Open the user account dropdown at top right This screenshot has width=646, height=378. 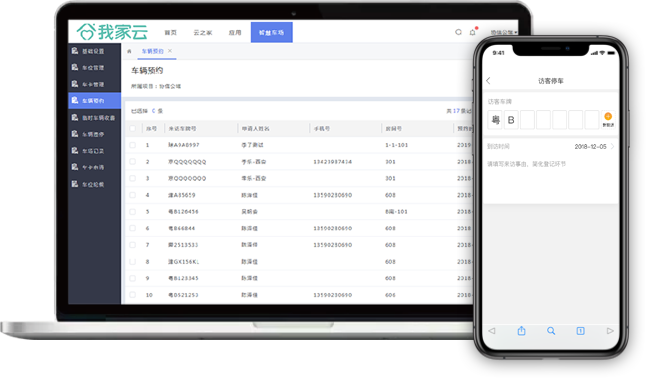coord(503,32)
